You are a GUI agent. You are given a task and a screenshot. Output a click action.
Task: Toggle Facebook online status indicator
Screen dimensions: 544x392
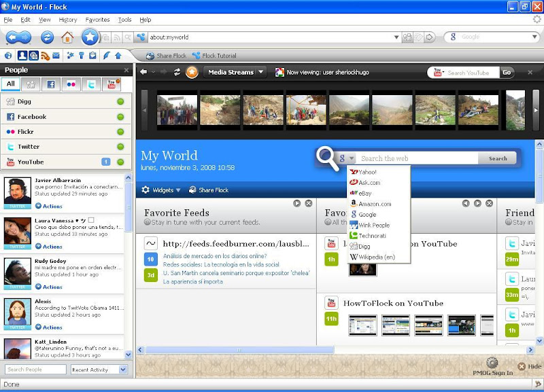point(120,117)
